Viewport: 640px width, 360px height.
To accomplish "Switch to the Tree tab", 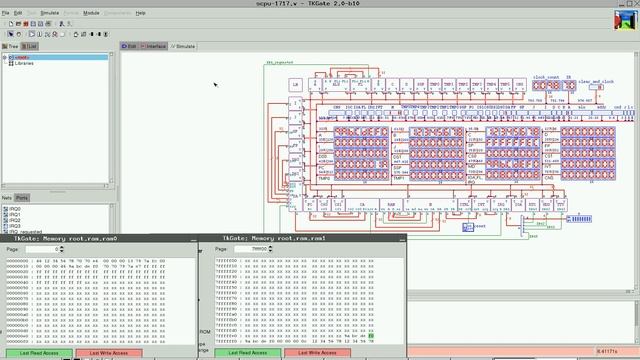I will (10, 47).
